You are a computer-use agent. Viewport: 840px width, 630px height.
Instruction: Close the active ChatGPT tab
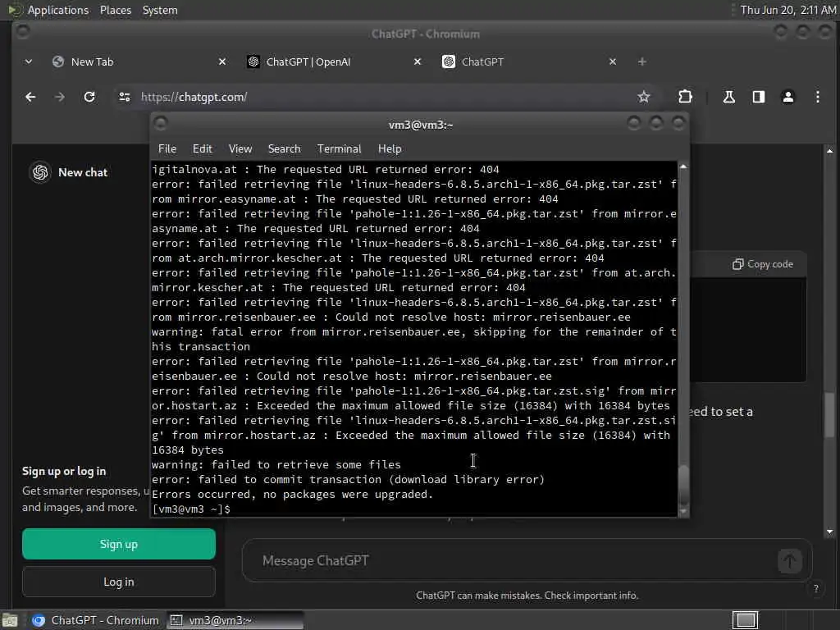point(613,62)
